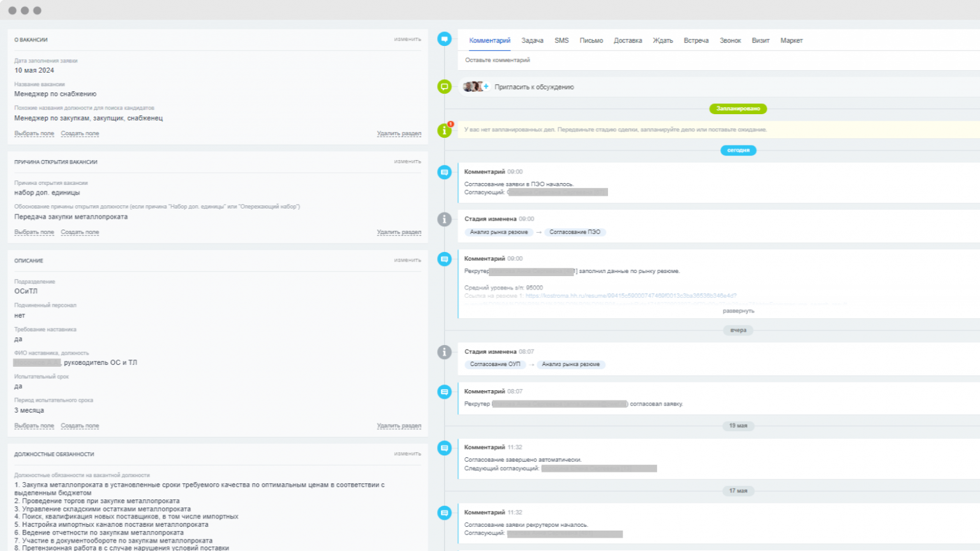Click Пригласить к обсуждению link
Image resolution: width=980 pixels, height=551 pixels.
point(534,87)
